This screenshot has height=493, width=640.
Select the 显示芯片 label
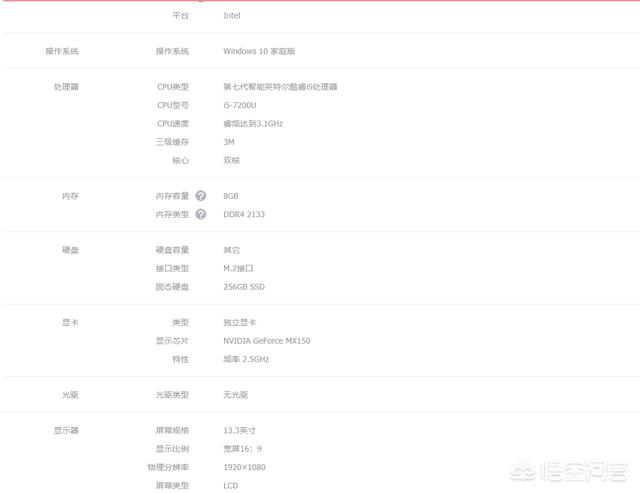coord(172,340)
